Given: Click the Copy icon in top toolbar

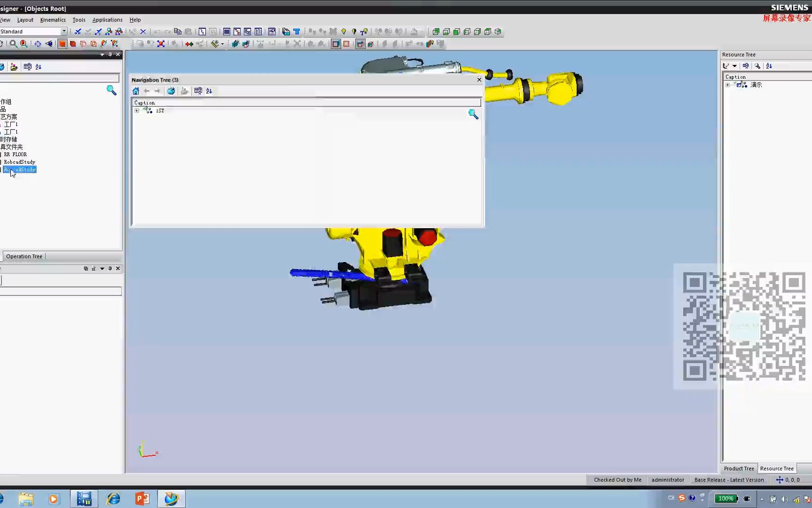Looking at the screenshot, I should pos(178,32).
